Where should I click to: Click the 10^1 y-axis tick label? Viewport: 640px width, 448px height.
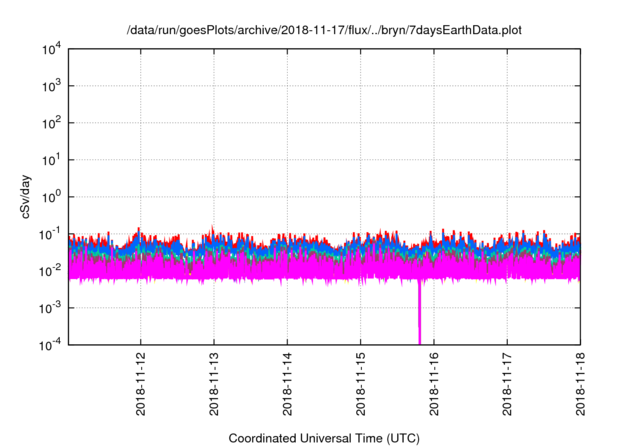(52, 160)
